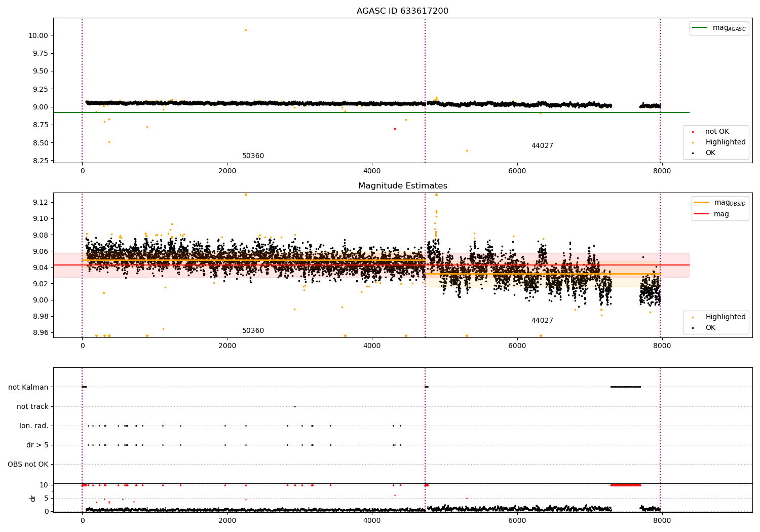Select the mag AGASC green line legend entry
Image resolution: width=760 pixels, height=532 pixels.
click(x=719, y=28)
